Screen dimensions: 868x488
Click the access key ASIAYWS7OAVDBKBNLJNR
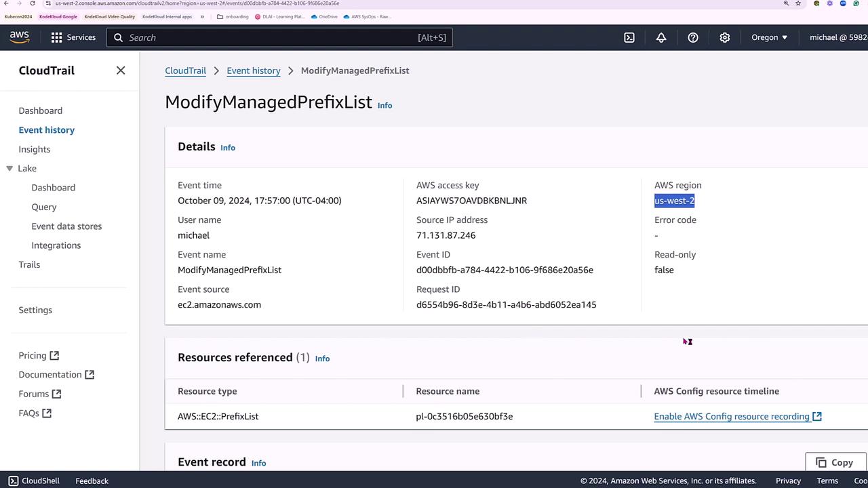[x=472, y=201]
